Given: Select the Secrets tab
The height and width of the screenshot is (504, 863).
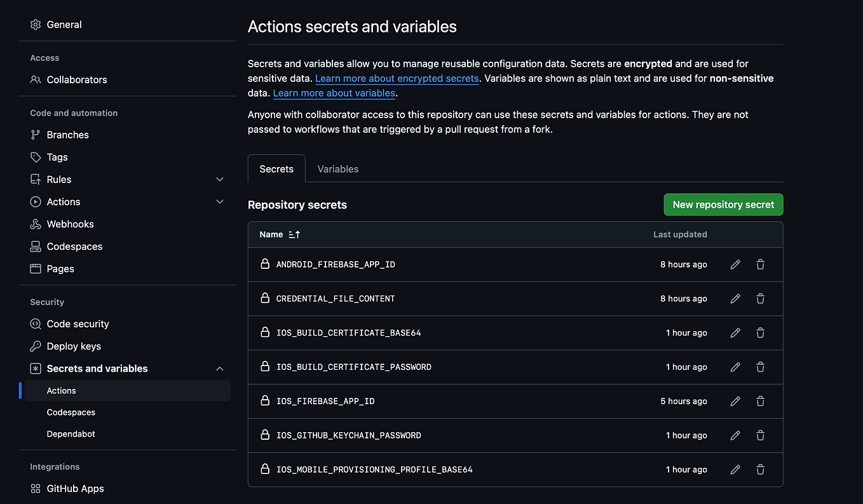Looking at the screenshot, I should (x=276, y=169).
